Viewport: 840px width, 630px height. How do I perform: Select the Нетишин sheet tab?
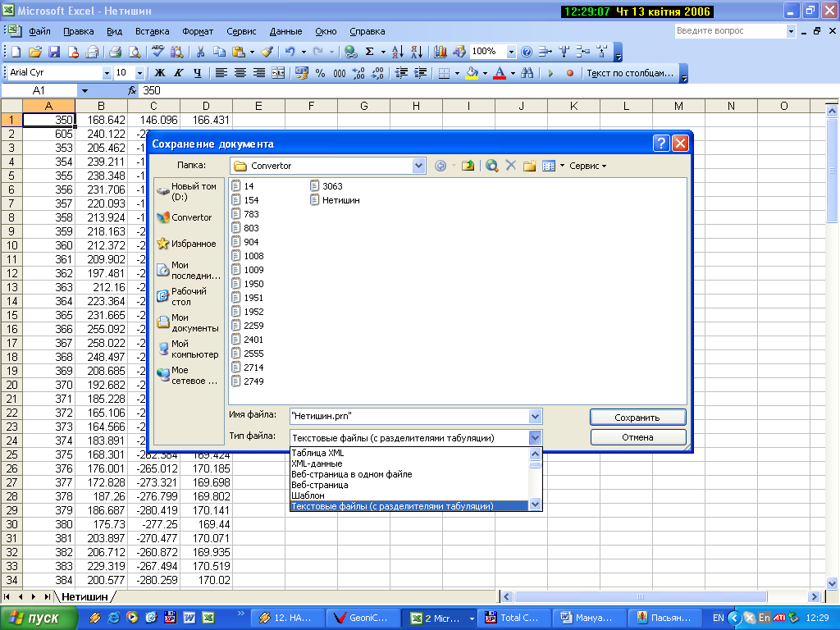(84, 596)
